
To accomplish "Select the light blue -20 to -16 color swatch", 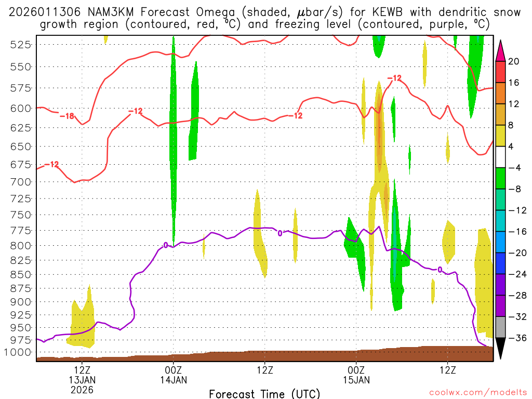I will click(500, 242).
